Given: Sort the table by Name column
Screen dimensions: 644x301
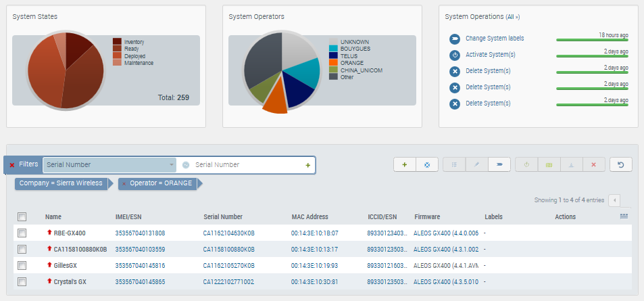Looking at the screenshot, I should click(53, 217).
